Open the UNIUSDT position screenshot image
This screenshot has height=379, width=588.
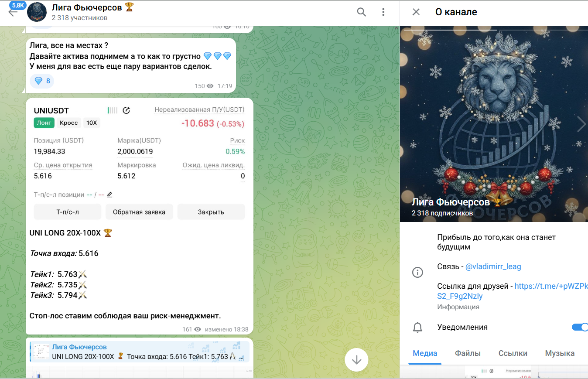[139, 161]
